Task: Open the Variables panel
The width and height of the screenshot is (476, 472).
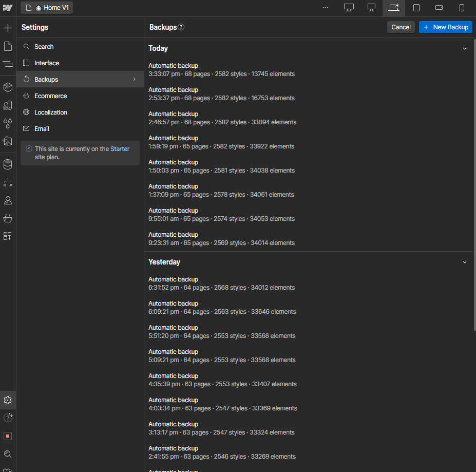Action: (8, 123)
